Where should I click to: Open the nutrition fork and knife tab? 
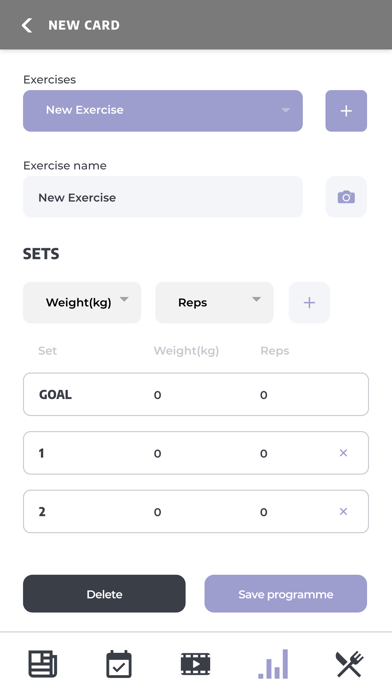[x=349, y=664]
